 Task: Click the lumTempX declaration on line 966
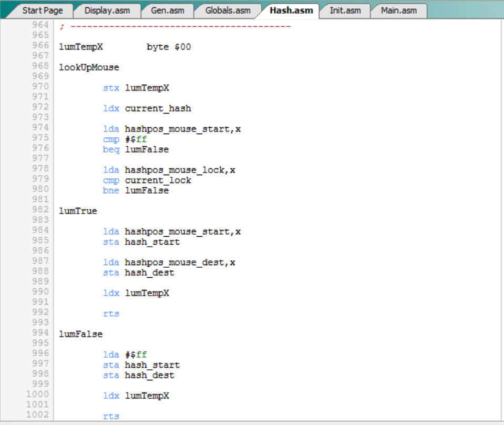(80, 47)
